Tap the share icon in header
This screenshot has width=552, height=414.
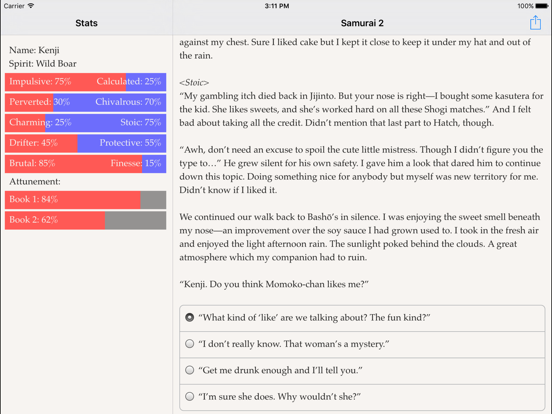coord(535,23)
